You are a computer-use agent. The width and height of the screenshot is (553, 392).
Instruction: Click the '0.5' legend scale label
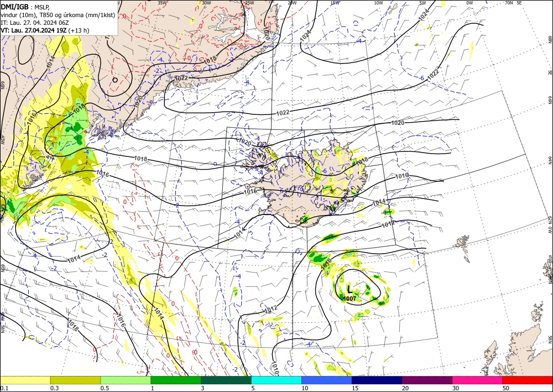point(105,388)
